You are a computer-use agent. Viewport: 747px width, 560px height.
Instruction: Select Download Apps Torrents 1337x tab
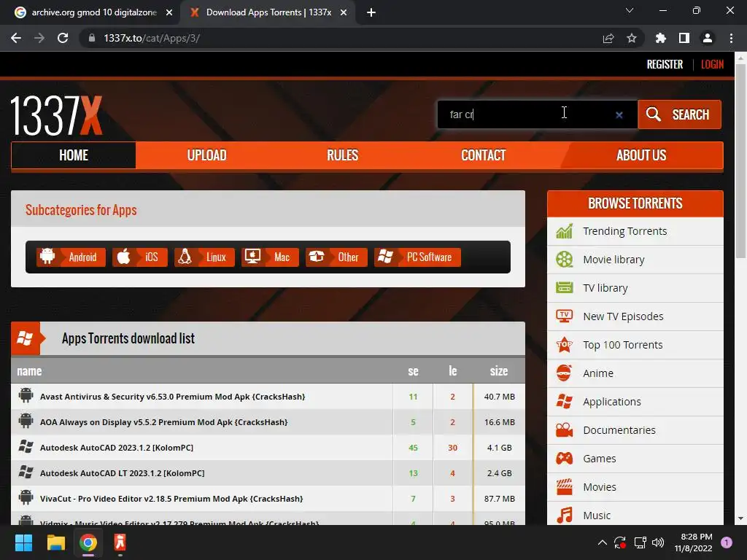(268, 12)
